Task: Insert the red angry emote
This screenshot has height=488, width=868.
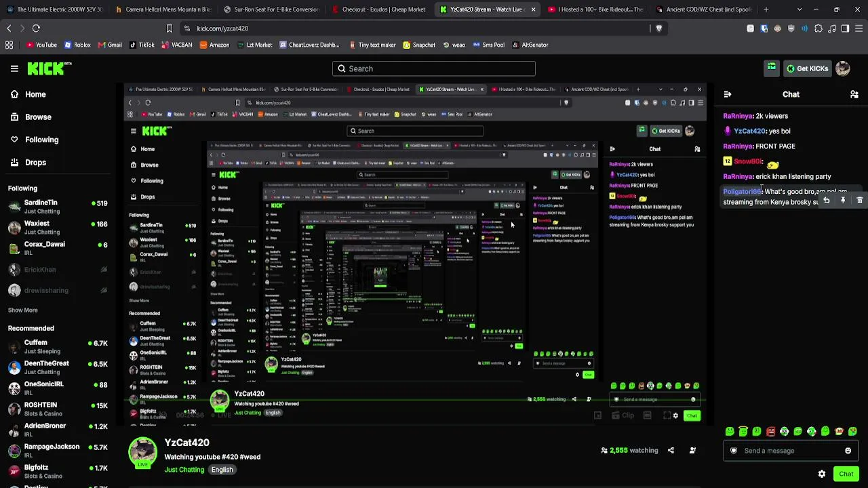Action: tap(770, 432)
